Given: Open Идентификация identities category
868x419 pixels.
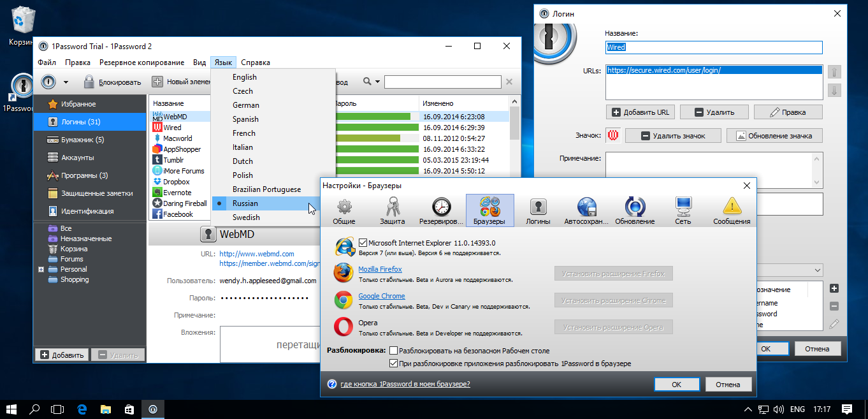Looking at the screenshot, I should [x=90, y=211].
